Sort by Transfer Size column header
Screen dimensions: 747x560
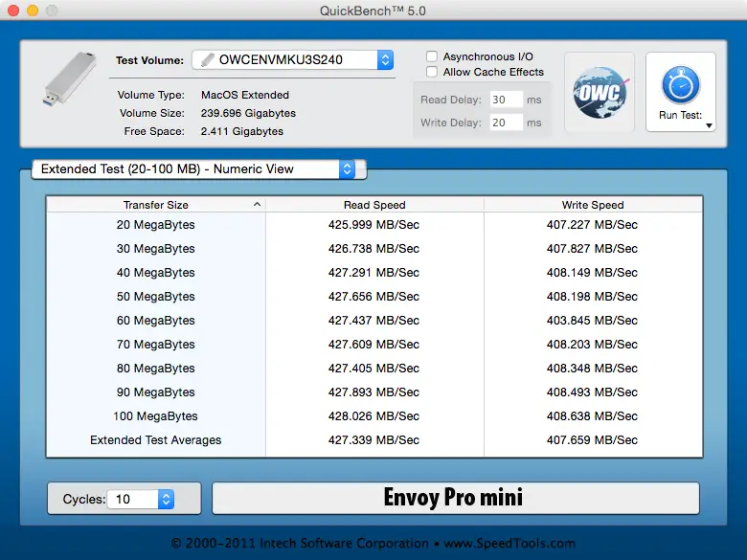click(x=156, y=205)
